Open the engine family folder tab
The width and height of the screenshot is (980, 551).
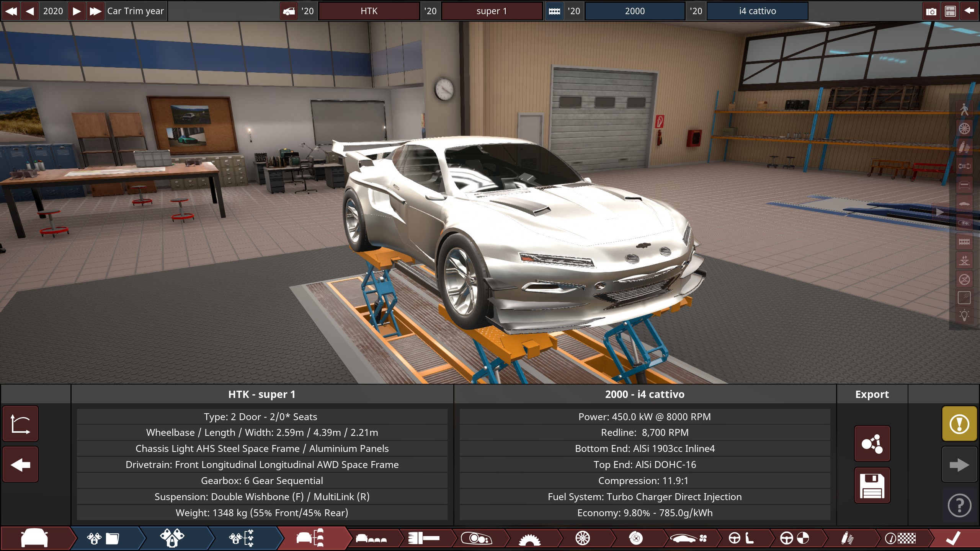click(103, 538)
